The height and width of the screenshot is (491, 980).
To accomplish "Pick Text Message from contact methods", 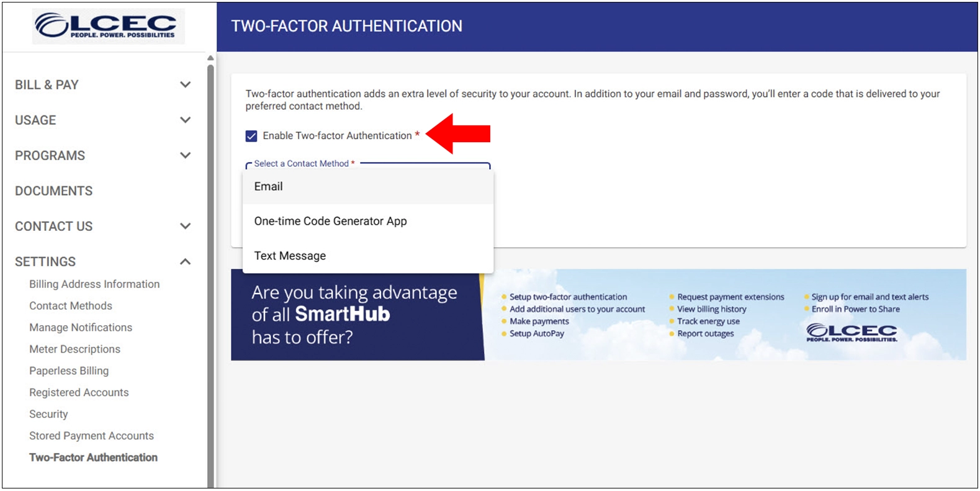I will 290,256.
